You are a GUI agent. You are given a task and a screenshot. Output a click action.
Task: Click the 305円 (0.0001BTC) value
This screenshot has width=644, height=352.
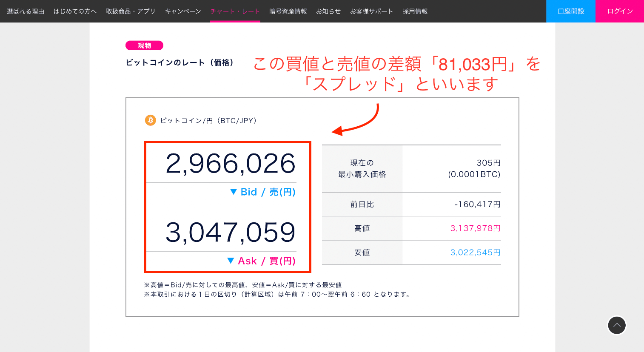point(474,169)
